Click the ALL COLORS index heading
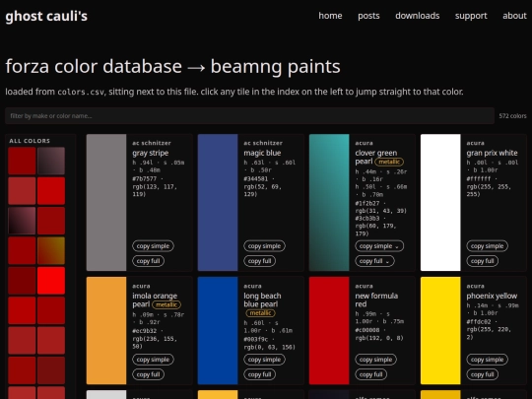532x399 pixels. [x=30, y=141]
